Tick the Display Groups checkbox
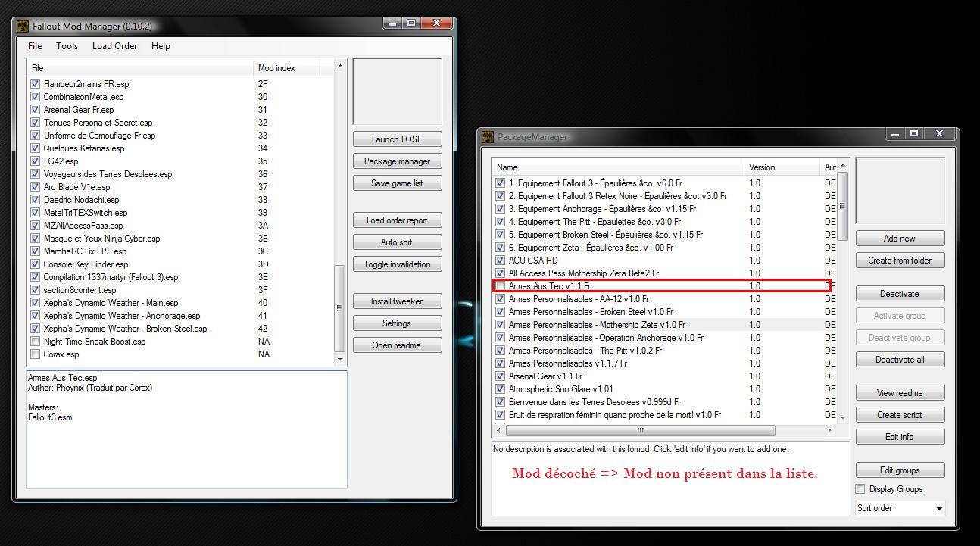The image size is (980, 546). (860, 489)
